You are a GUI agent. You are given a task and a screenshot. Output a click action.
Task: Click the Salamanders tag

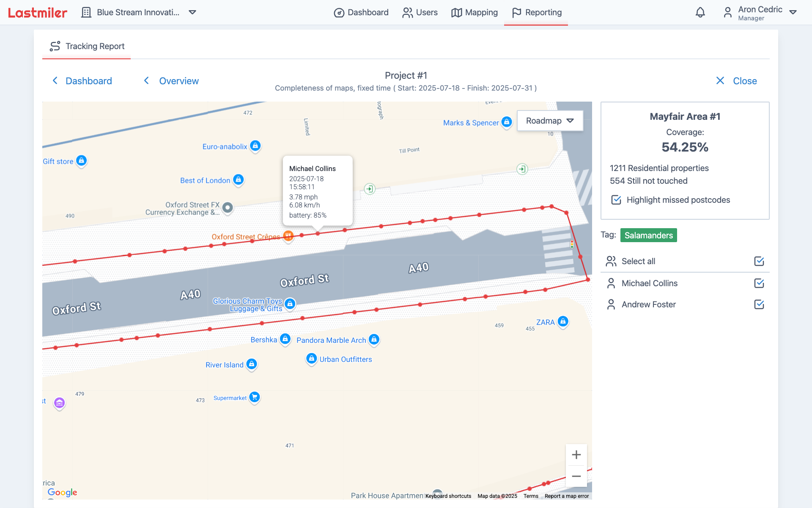pyautogui.click(x=648, y=235)
